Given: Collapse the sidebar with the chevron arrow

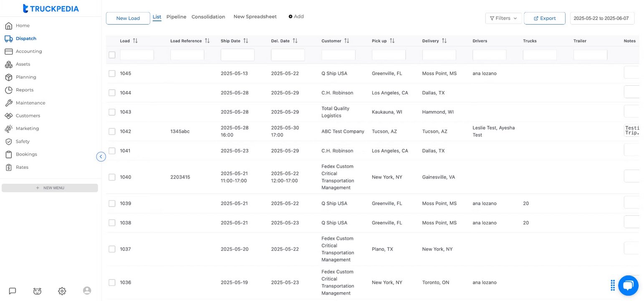Looking at the screenshot, I should [101, 157].
